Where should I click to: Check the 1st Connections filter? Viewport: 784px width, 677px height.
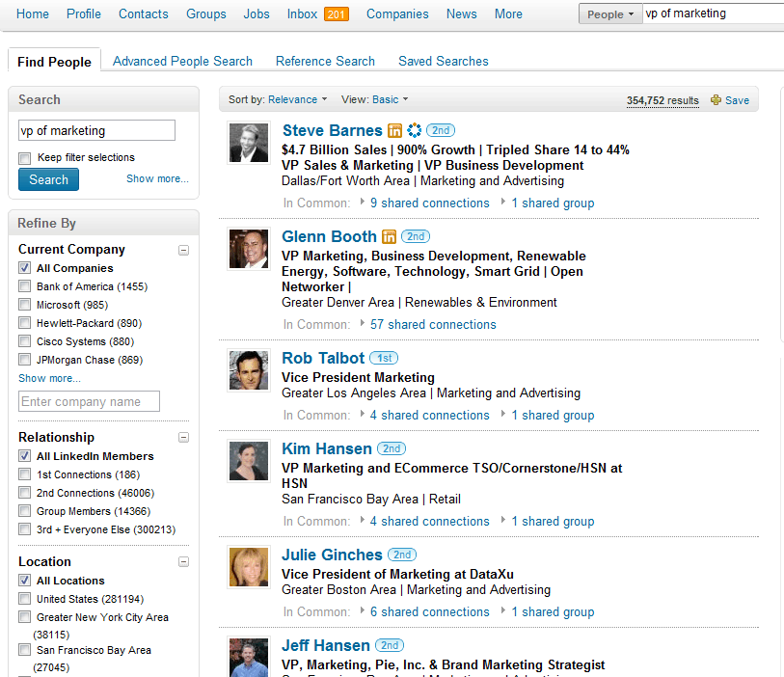[x=24, y=474]
